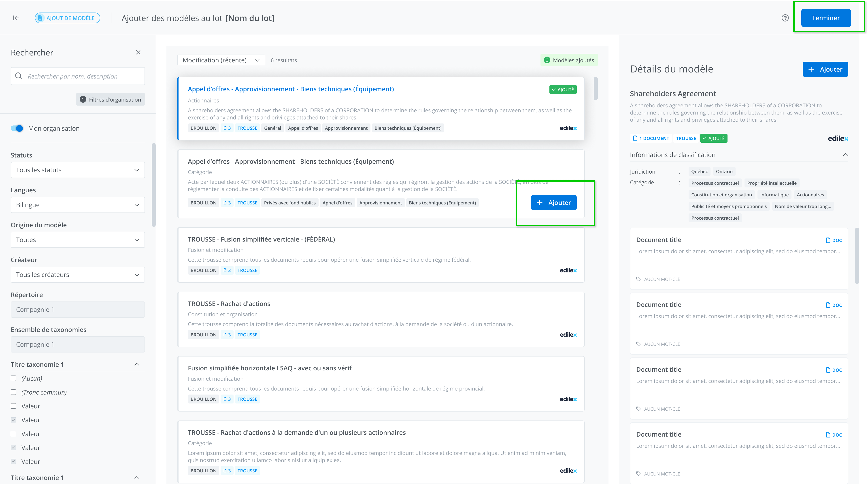
Task: Click Ajouter in Détails du modèle header
Action: click(x=825, y=69)
